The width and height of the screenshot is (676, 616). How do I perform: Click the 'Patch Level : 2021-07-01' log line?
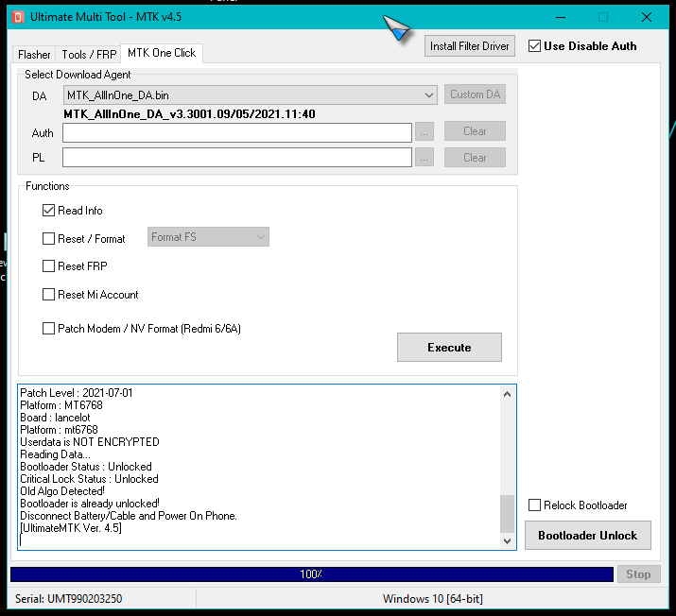click(x=77, y=393)
